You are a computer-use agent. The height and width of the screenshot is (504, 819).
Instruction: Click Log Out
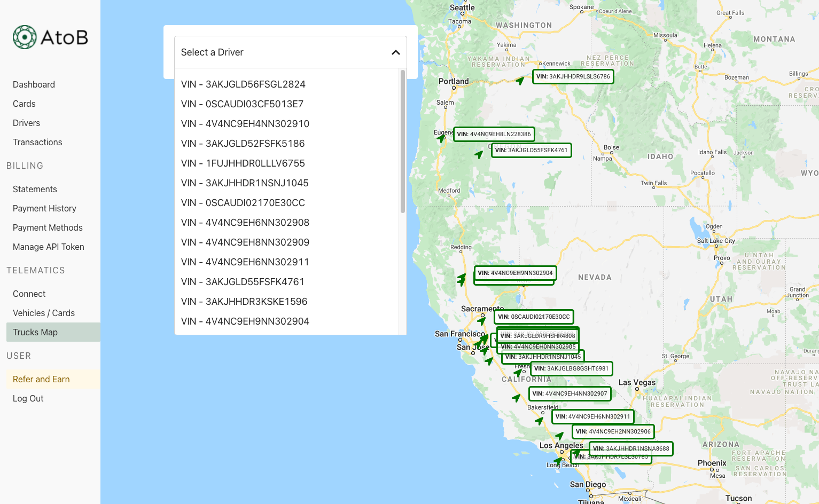pyautogui.click(x=28, y=398)
